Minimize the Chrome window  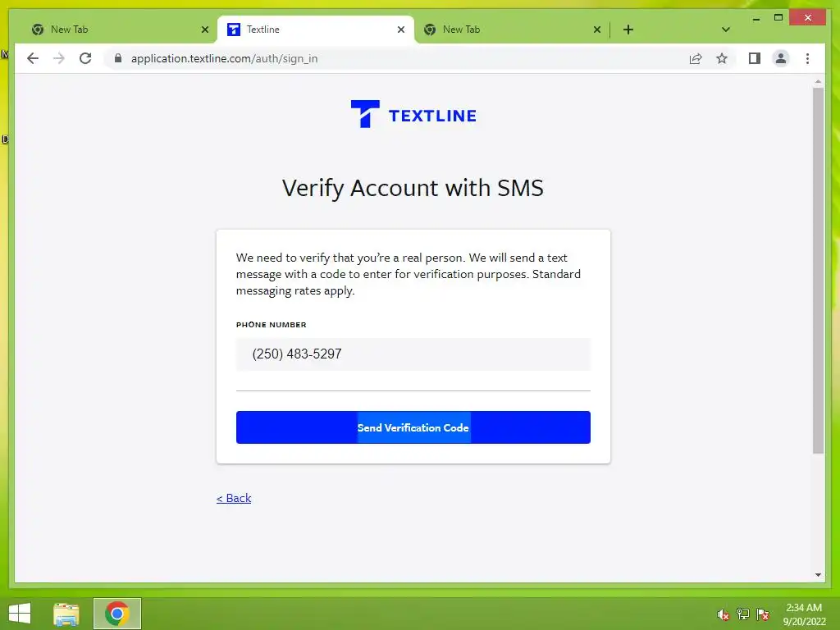click(756, 18)
